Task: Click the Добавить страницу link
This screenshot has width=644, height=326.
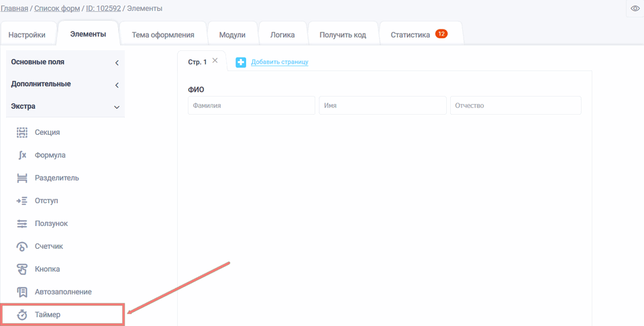Action: tap(280, 62)
